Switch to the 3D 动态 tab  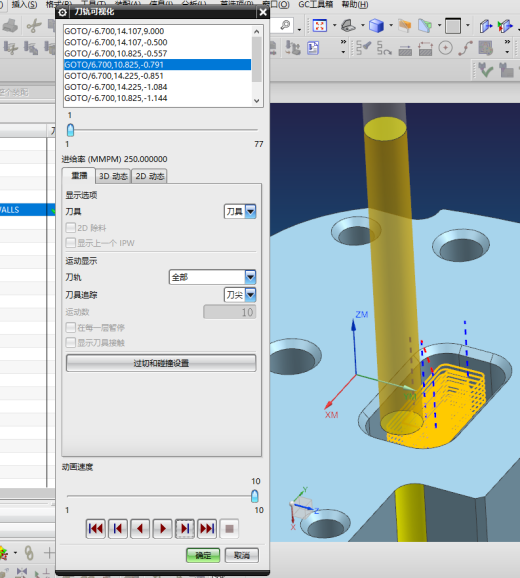pyautogui.click(x=113, y=176)
